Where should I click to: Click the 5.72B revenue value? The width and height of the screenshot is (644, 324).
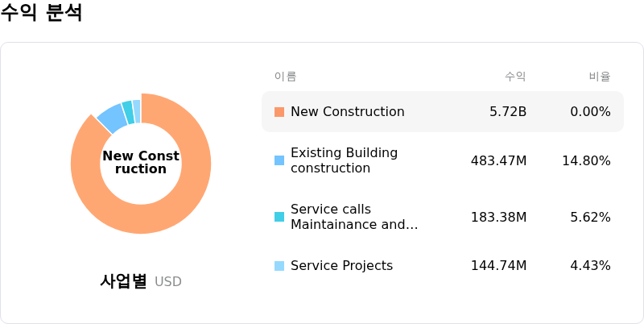pyautogui.click(x=508, y=112)
